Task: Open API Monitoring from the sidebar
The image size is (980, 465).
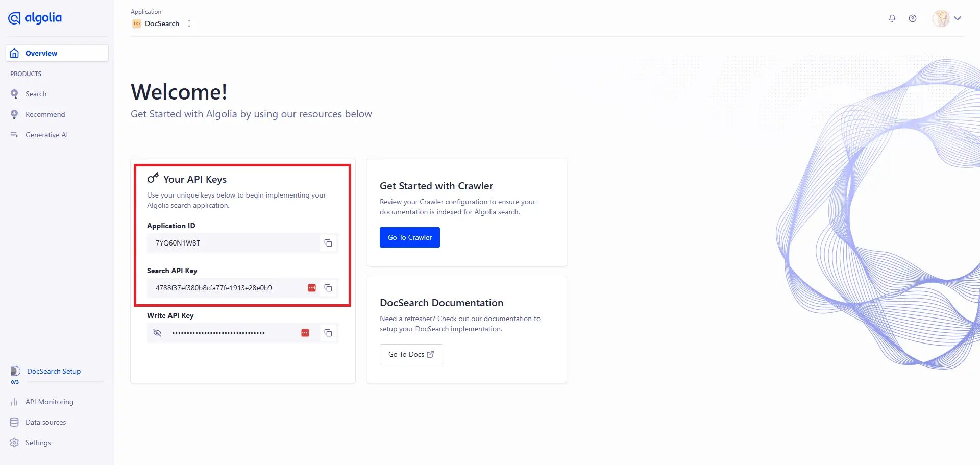Action: click(48, 402)
